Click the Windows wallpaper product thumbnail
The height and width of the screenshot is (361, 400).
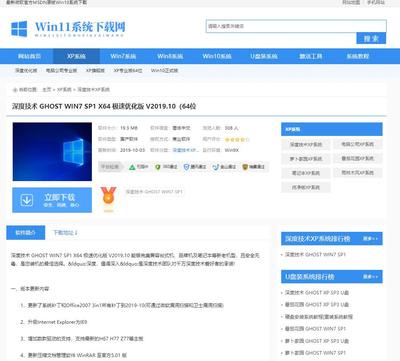coord(52,152)
